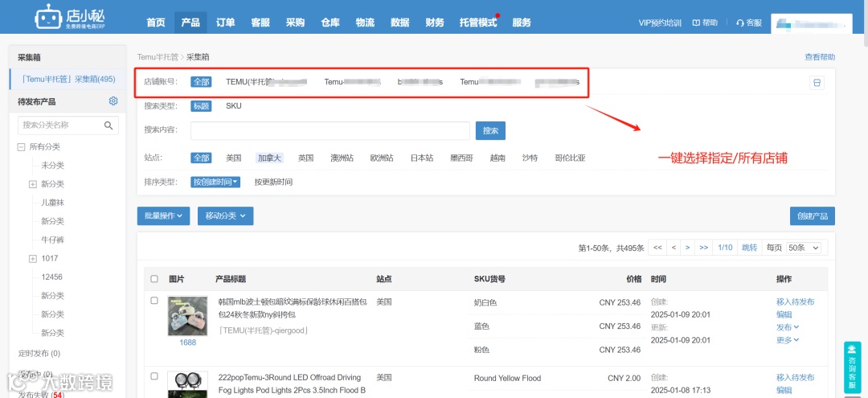Viewport: 868px width, 398px height.
Task: Click the blurred user account area
Action: point(811,24)
